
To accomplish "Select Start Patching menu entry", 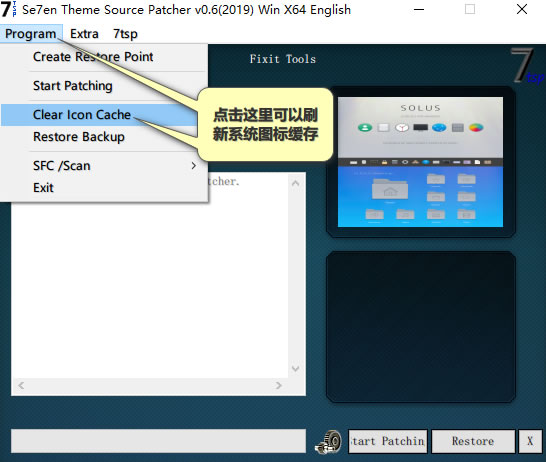I will 104,86.
